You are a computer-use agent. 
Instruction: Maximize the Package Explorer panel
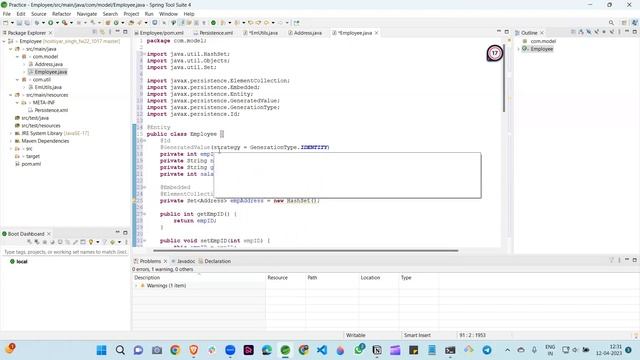125,32
